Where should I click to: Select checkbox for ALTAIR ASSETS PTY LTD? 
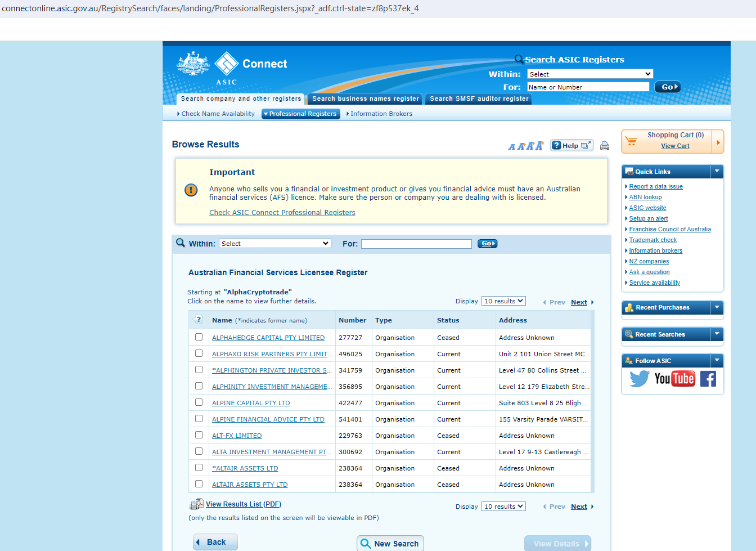199,484
